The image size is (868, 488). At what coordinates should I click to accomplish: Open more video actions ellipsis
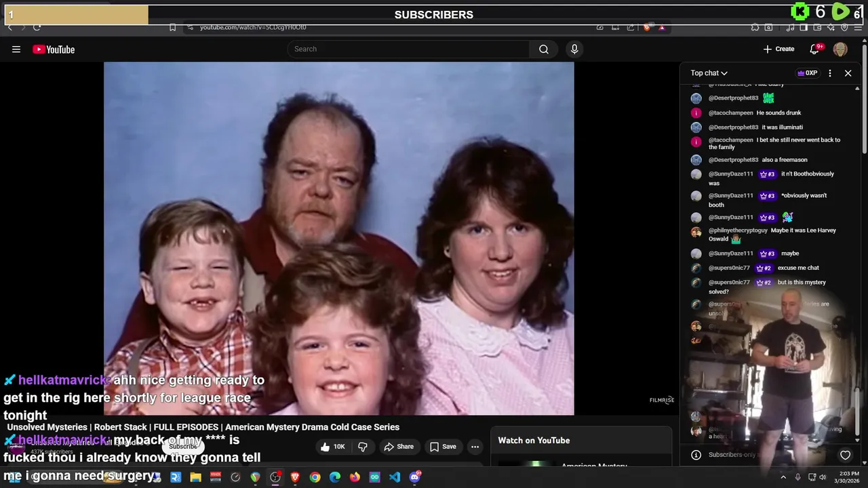[475, 447]
